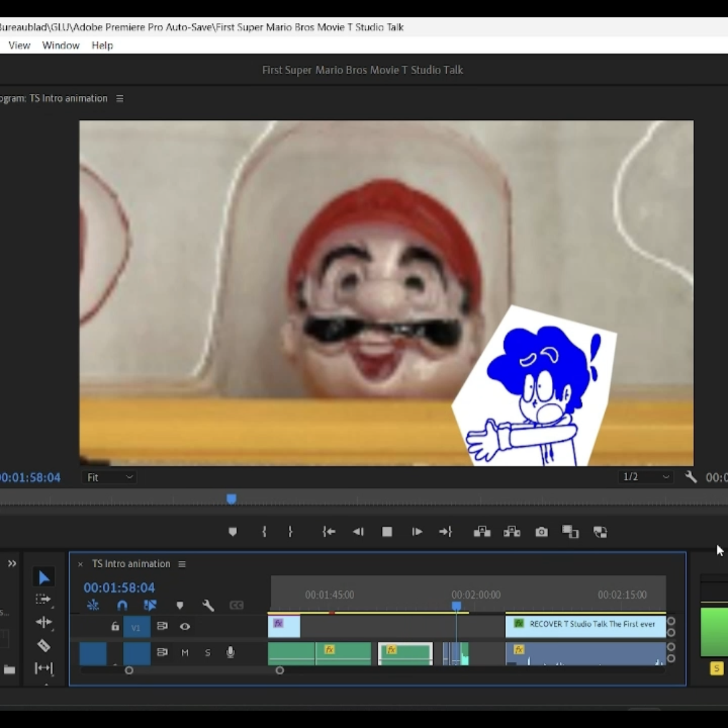Add a marker to the timeline
The width and height of the screenshot is (728, 728).
tap(180, 605)
